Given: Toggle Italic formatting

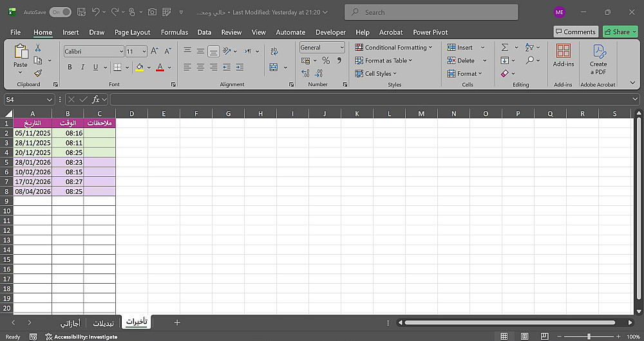Looking at the screenshot, I should [x=82, y=67].
